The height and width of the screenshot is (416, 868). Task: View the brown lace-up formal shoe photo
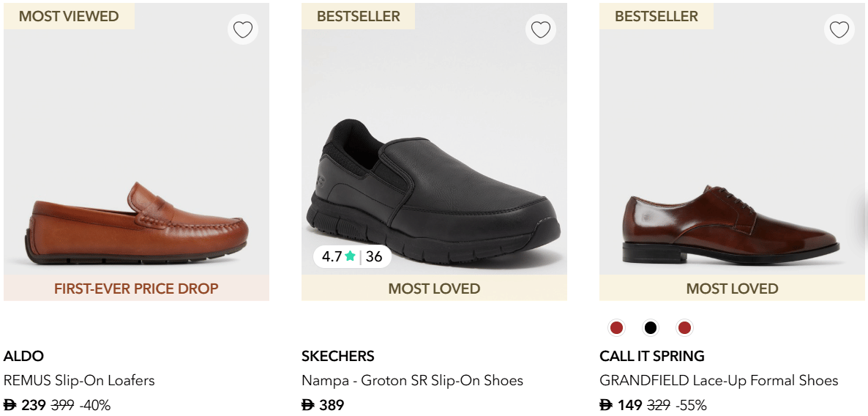730,223
